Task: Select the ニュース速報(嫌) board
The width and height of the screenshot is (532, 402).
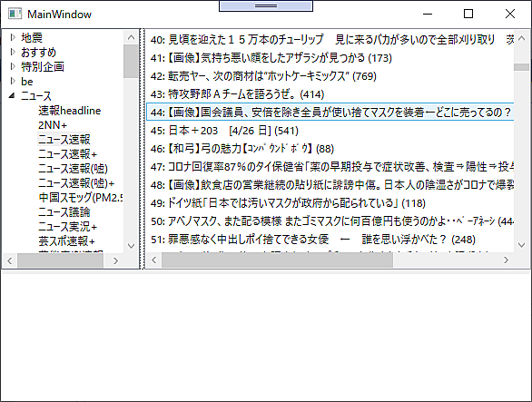Action: pos(73,168)
